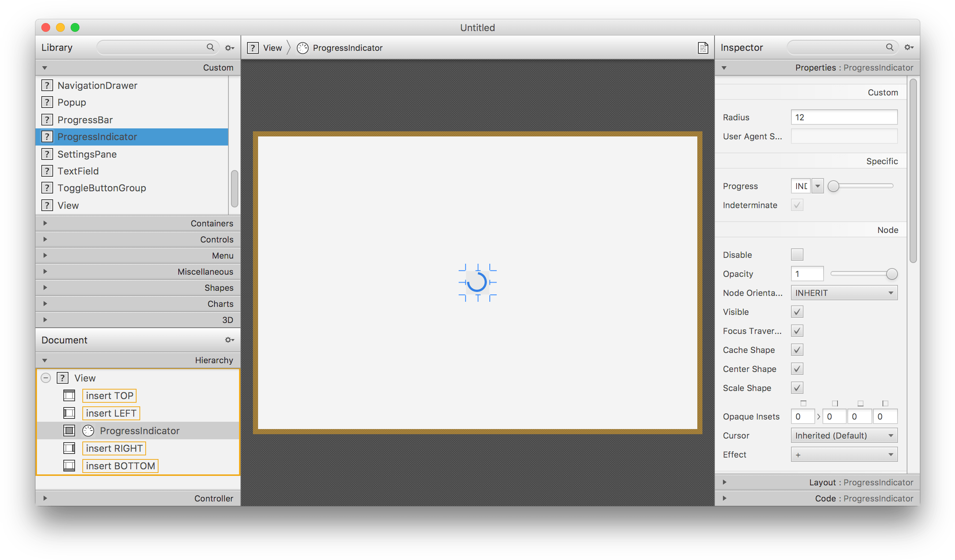Viewport: 955px width, 560px height.
Task: Click the insert TOP placeholder icon
Action: (x=69, y=395)
